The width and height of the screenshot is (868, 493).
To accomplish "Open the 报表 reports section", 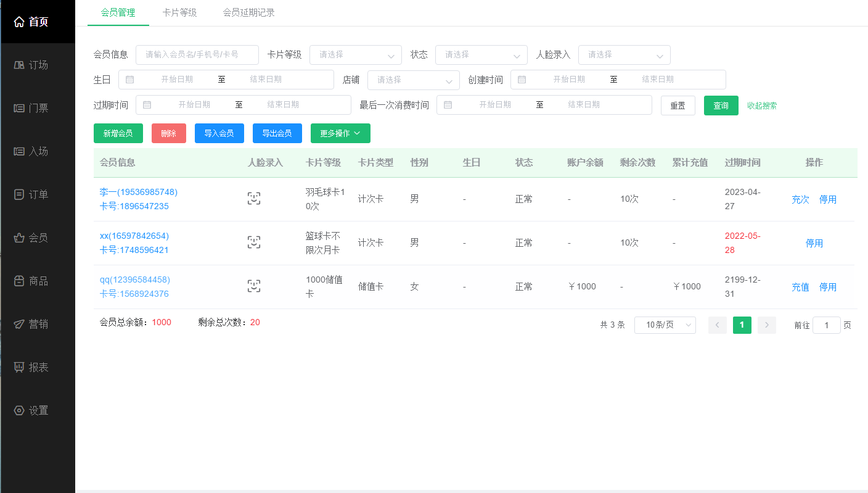I will (38, 367).
